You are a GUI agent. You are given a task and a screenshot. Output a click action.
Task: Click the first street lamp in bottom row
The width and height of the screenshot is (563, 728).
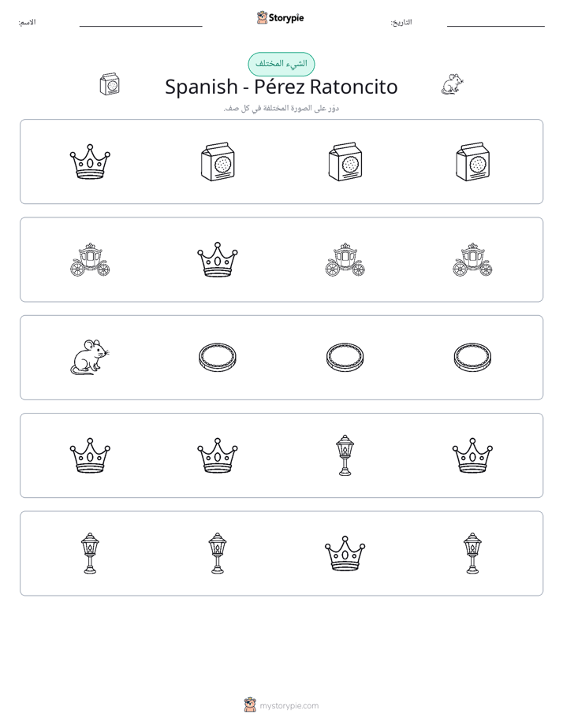(90, 553)
